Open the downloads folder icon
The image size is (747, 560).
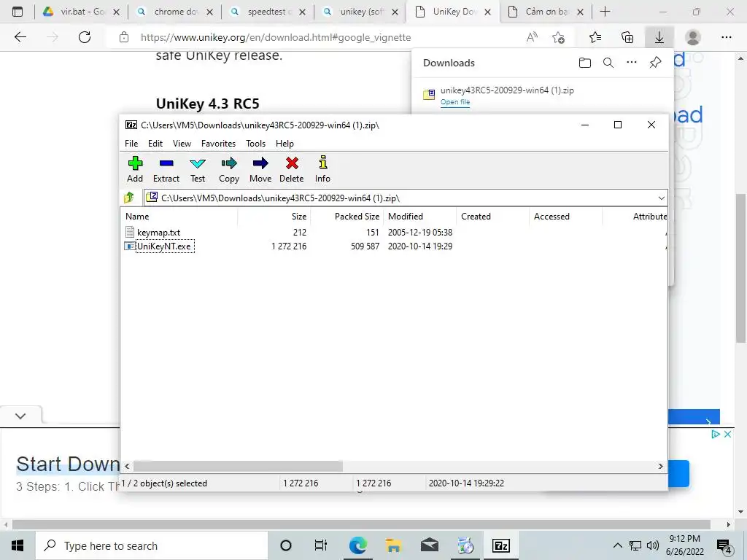[x=585, y=63]
